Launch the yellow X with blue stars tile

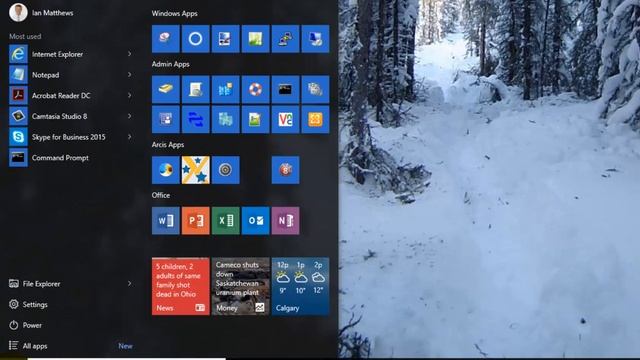[x=196, y=170]
